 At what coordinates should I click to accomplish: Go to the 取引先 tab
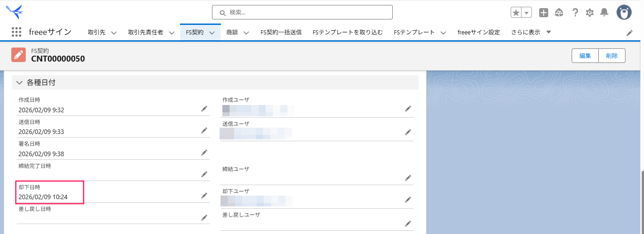click(x=96, y=32)
